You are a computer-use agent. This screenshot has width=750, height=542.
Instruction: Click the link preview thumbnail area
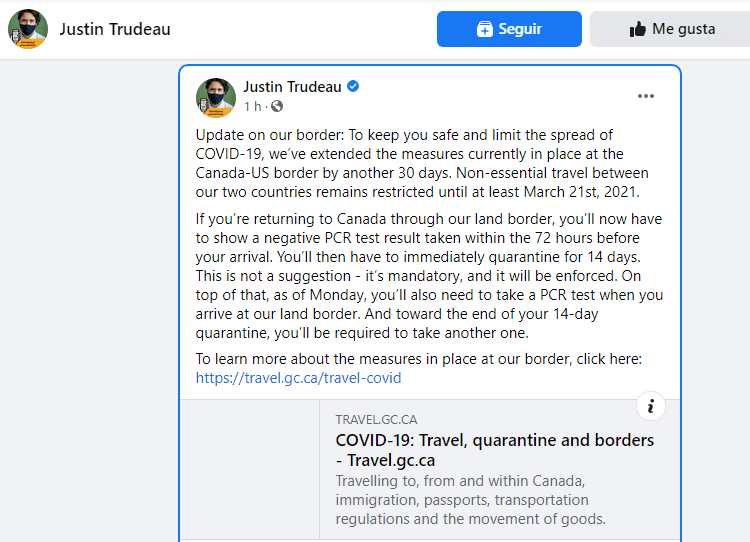pos(250,470)
